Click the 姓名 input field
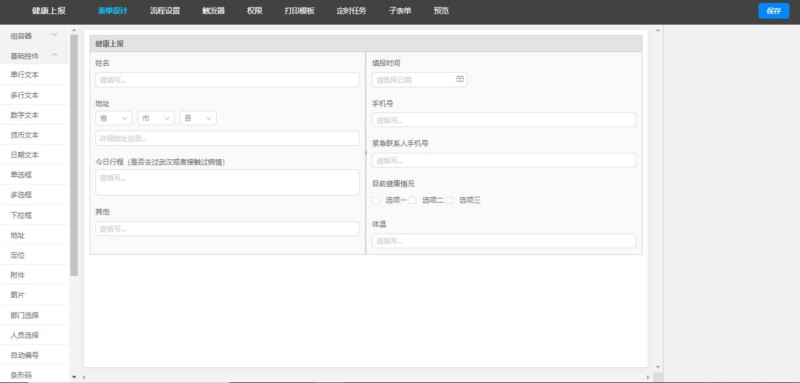 (x=227, y=80)
